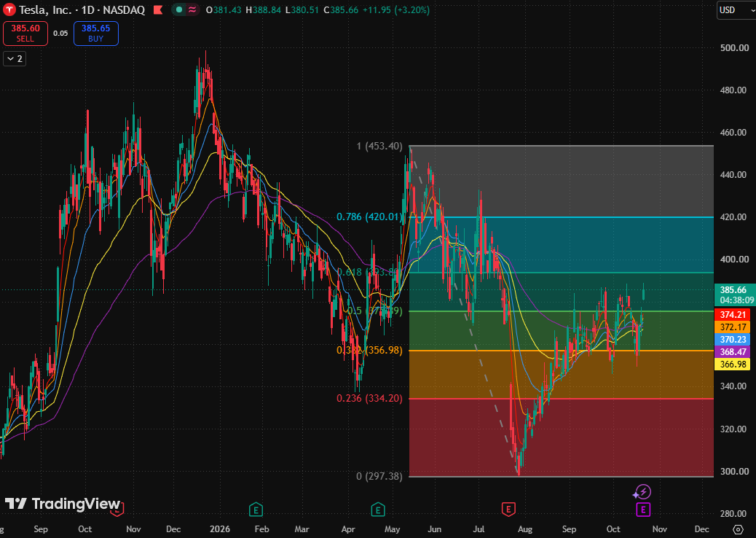
Task: Click the 2026 year label on time axis
Action: [x=220, y=529]
